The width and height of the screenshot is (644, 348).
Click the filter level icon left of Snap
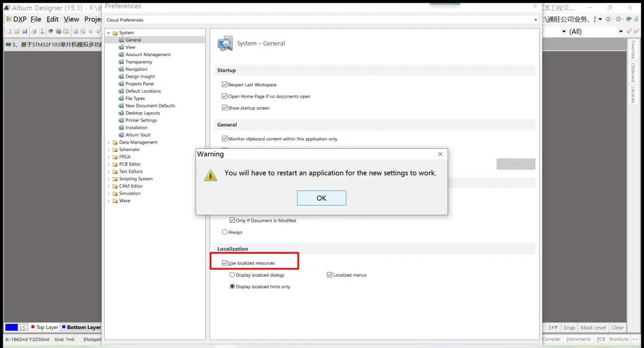pos(553,327)
